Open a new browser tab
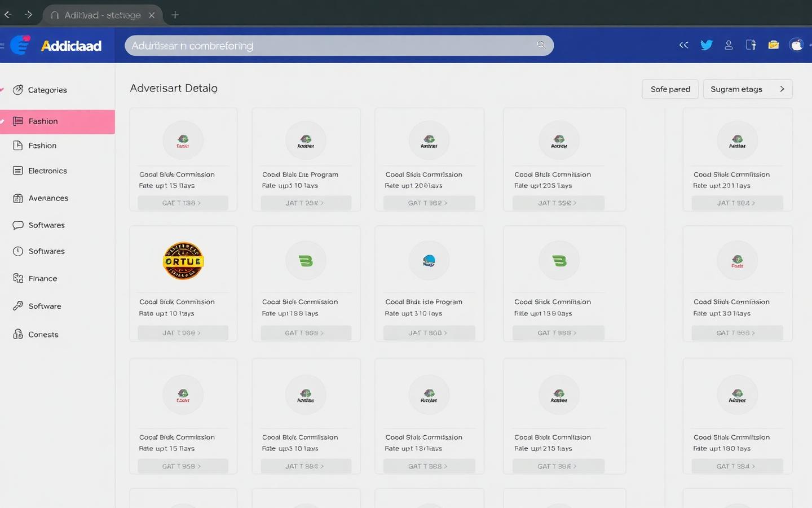 (175, 15)
